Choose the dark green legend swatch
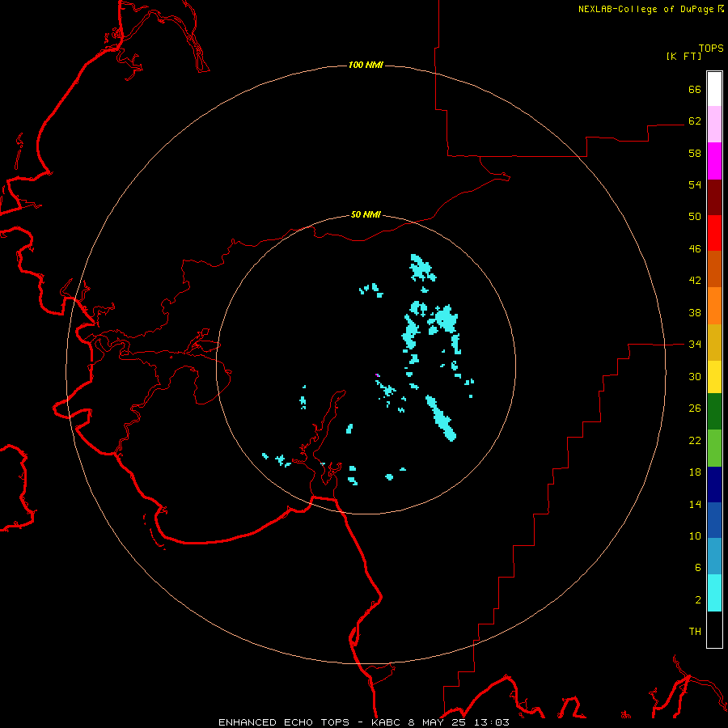Viewport: 728px width, 728px height. tap(714, 412)
